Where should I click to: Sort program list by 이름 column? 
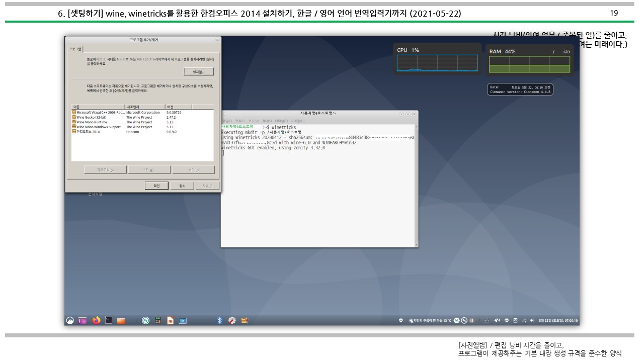click(x=98, y=107)
